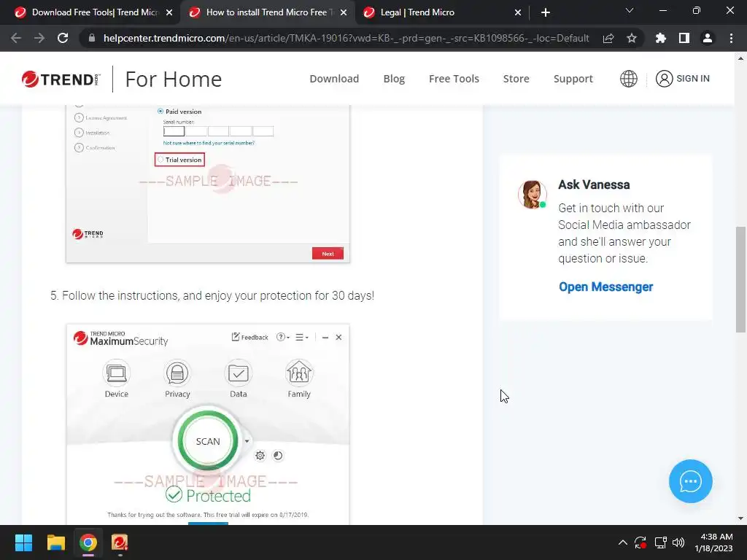Bookmark this page with the star
Image resolution: width=747 pixels, height=560 pixels.
(x=632, y=38)
